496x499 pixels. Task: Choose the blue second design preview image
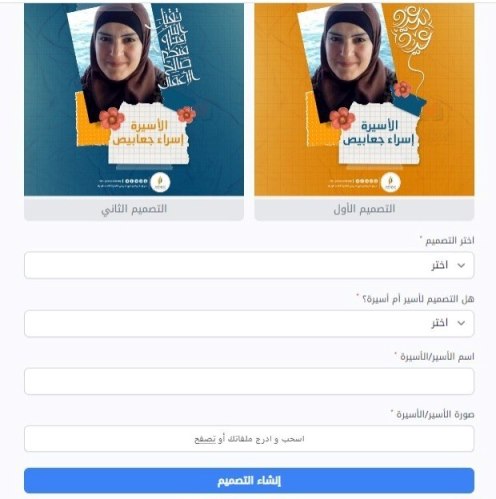pos(134,99)
